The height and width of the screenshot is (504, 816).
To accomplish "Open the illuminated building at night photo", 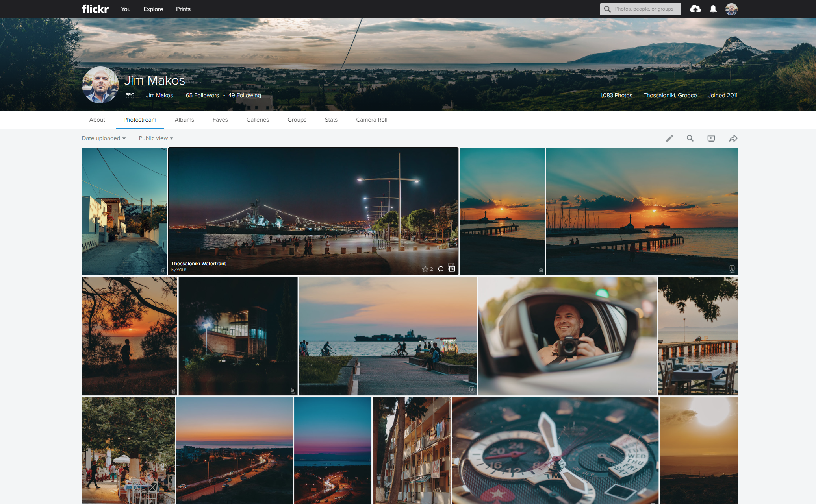I will click(x=238, y=336).
